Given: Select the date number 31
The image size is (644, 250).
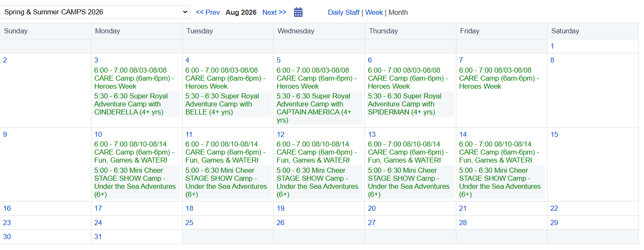Looking at the screenshot, I should 98,236.
